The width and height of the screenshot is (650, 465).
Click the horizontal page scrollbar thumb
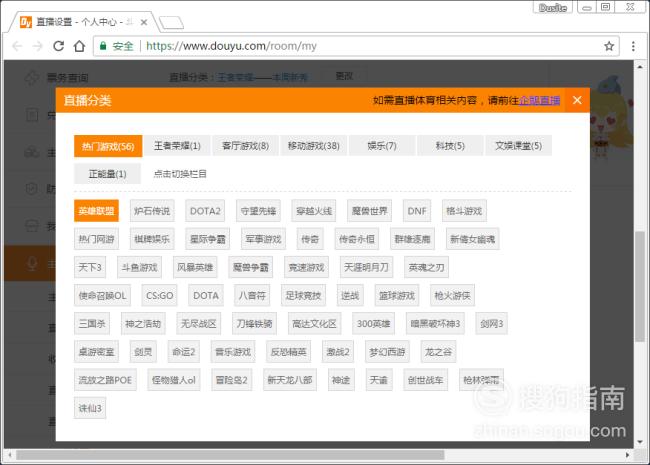(x=230, y=455)
